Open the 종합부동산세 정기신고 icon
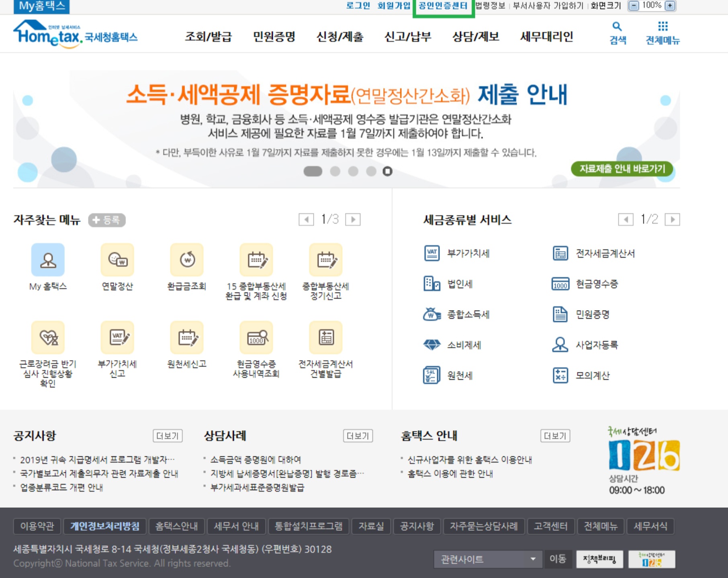 326,259
